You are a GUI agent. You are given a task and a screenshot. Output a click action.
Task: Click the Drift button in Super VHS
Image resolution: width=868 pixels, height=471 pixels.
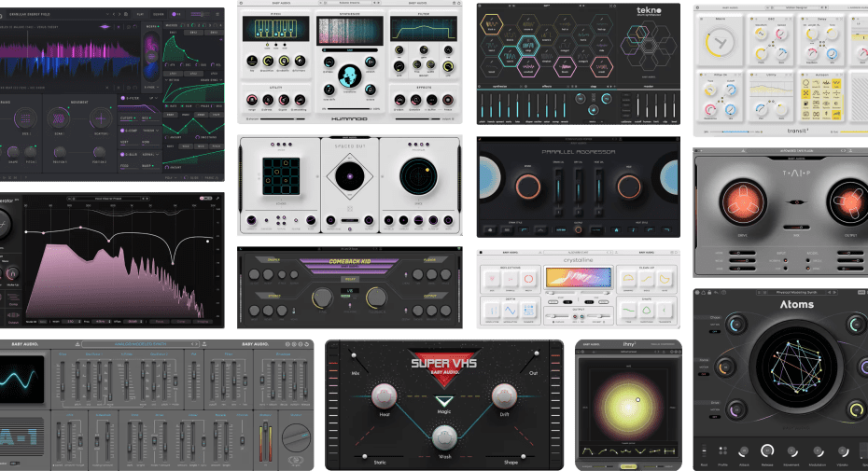504,395
